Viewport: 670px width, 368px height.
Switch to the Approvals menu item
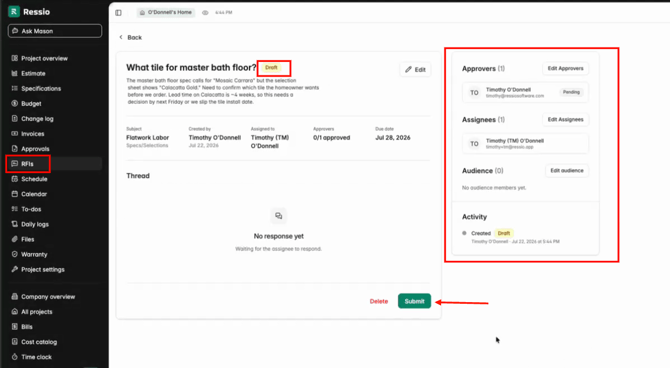click(35, 149)
